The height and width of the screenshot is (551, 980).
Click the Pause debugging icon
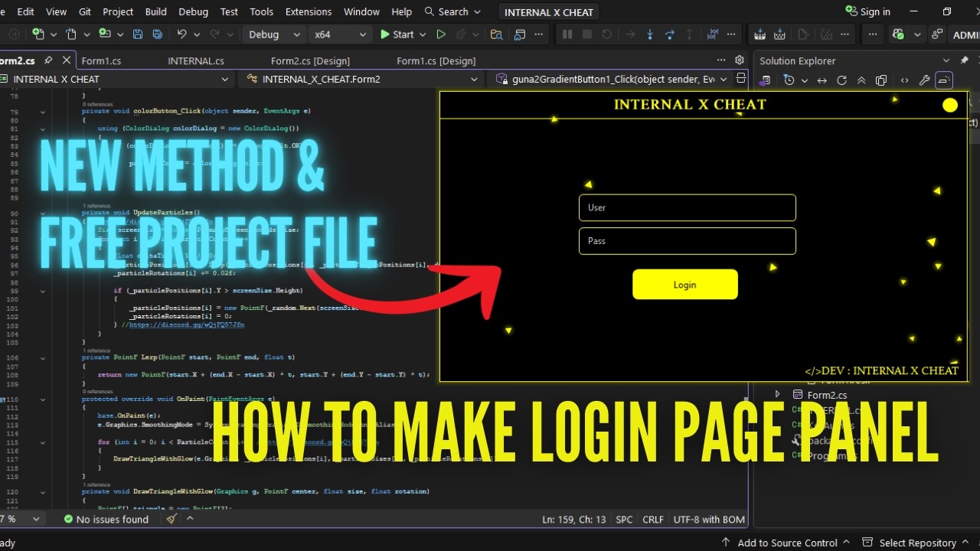[567, 34]
